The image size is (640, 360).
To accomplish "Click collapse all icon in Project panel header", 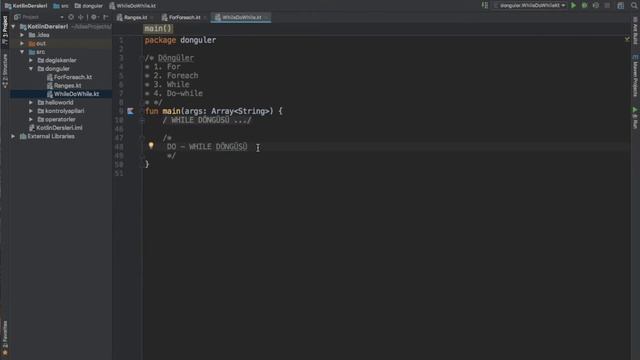I will point(80,17).
